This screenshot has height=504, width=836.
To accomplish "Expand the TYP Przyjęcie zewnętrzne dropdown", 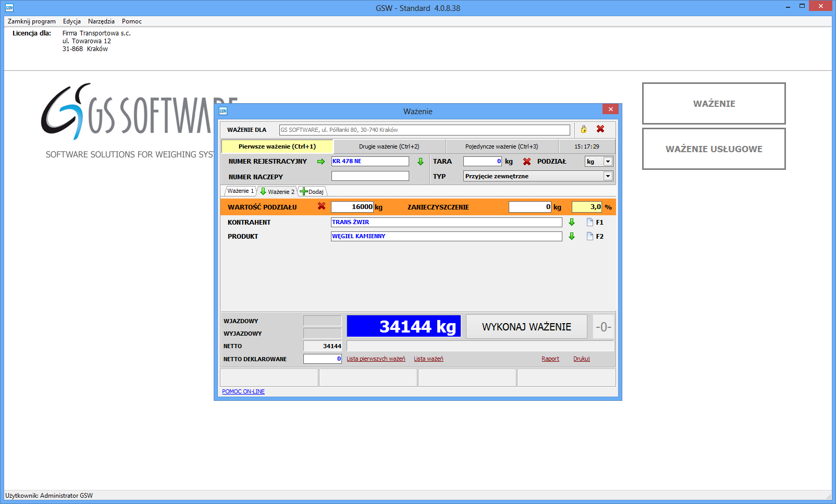I will [608, 176].
